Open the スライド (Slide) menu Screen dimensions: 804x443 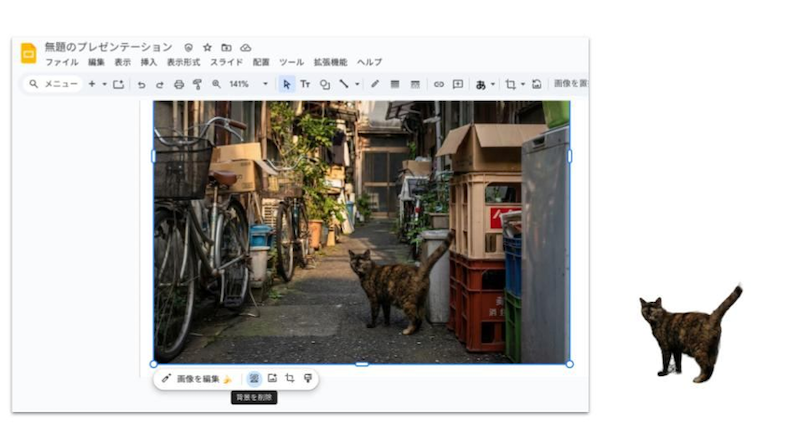coord(226,62)
